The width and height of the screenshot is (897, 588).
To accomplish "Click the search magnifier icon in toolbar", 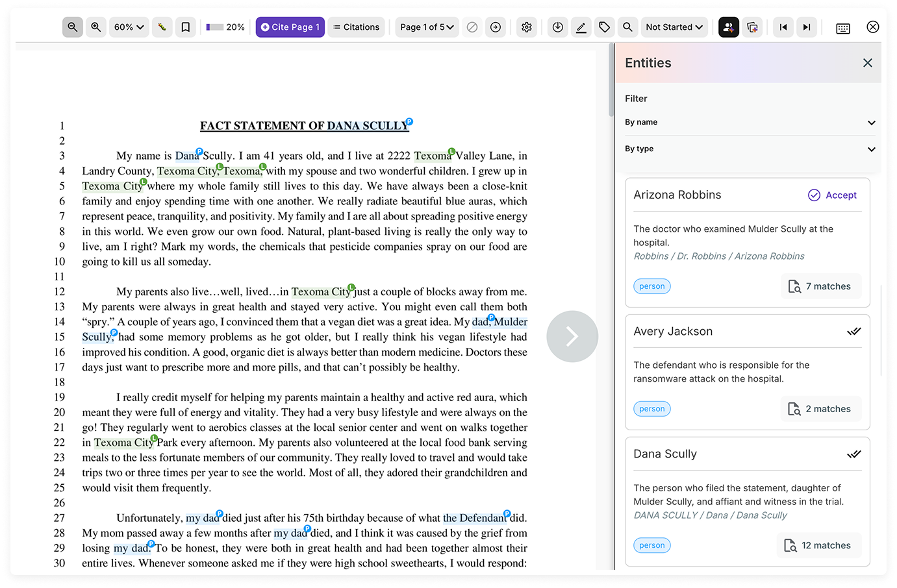I will click(627, 27).
